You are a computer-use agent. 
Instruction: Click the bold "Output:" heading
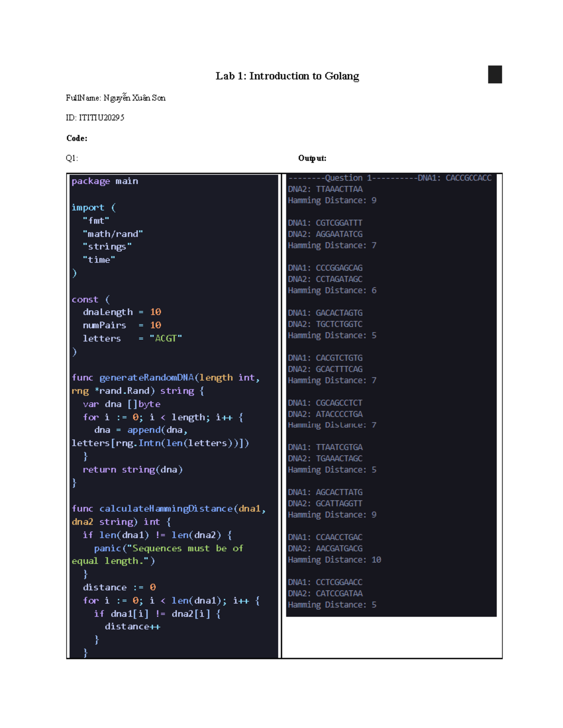tap(312, 158)
